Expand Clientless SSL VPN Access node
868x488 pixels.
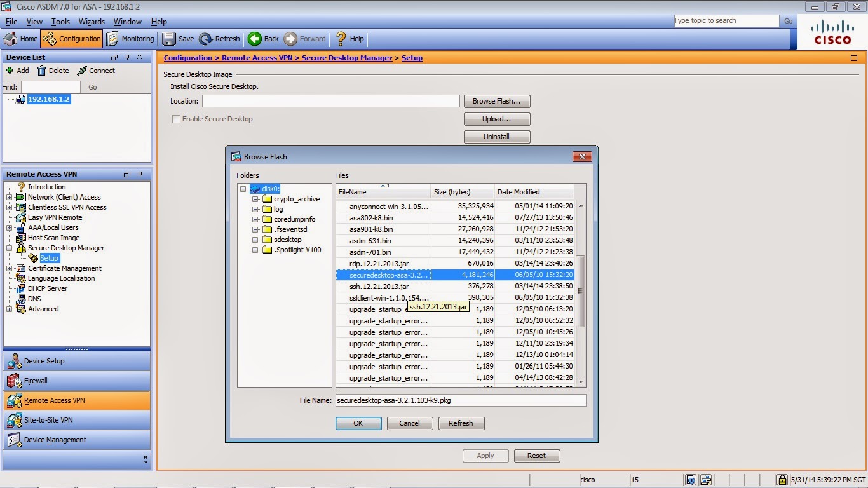(x=10, y=207)
